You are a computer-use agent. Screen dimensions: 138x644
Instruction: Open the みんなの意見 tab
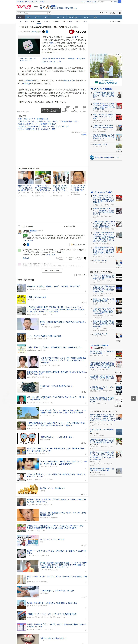73,17
